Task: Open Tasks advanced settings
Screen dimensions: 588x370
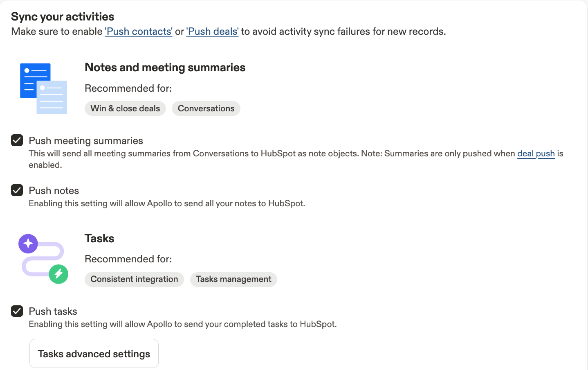Action: point(94,354)
